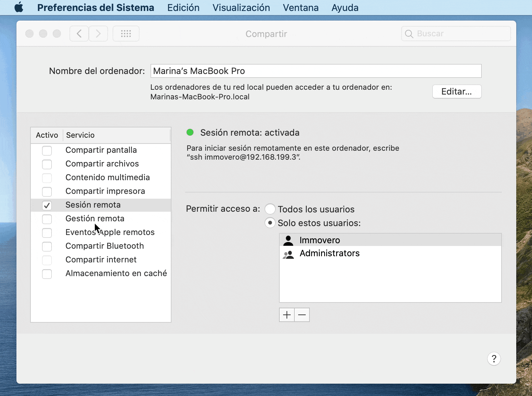Remove the user with the minus button
Viewport: 532px width, 396px height.
[x=302, y=315]
